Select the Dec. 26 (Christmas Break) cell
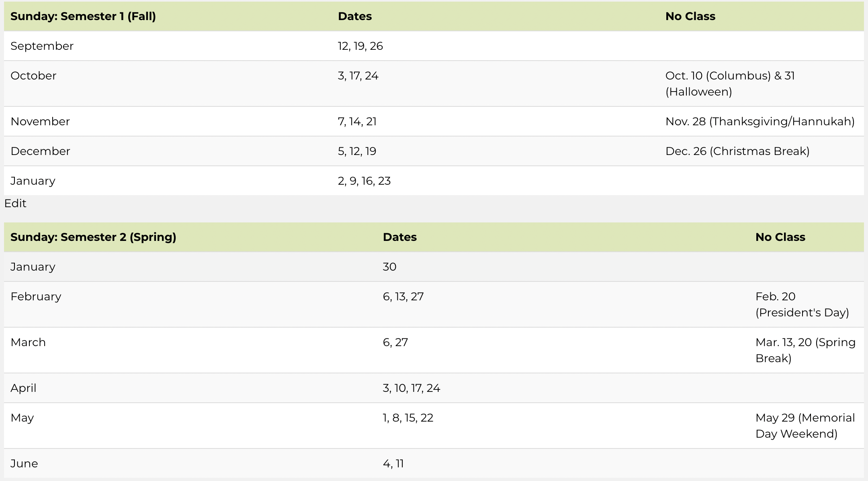Image resolution: width=868 pixels, height=481 pixels. pos(737,151)
